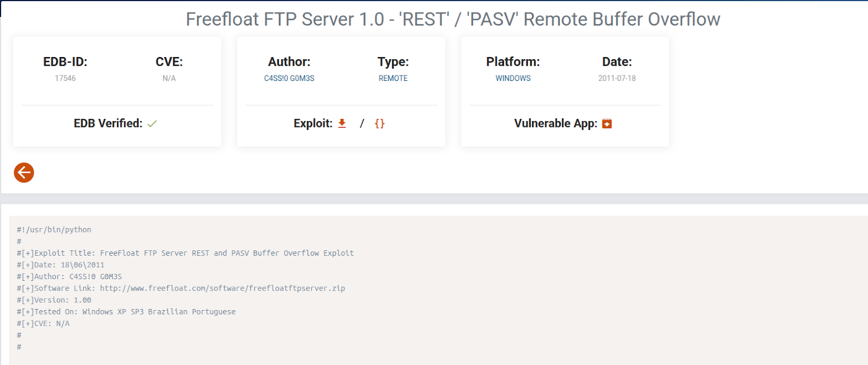Screen dimensions: 868x365
Task: Open author C4SS!0 G0M3S profile link
Action: pyautogui.click(x=289, y=78)
